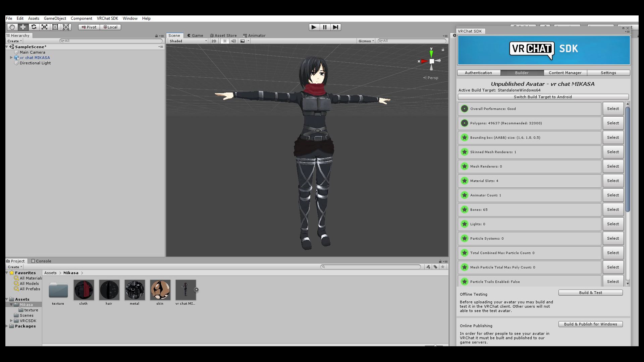Image resolution: width=644 pixels, height=362 pixels.
Task: Select the combined Transform tool
Action: pos(66,27)
